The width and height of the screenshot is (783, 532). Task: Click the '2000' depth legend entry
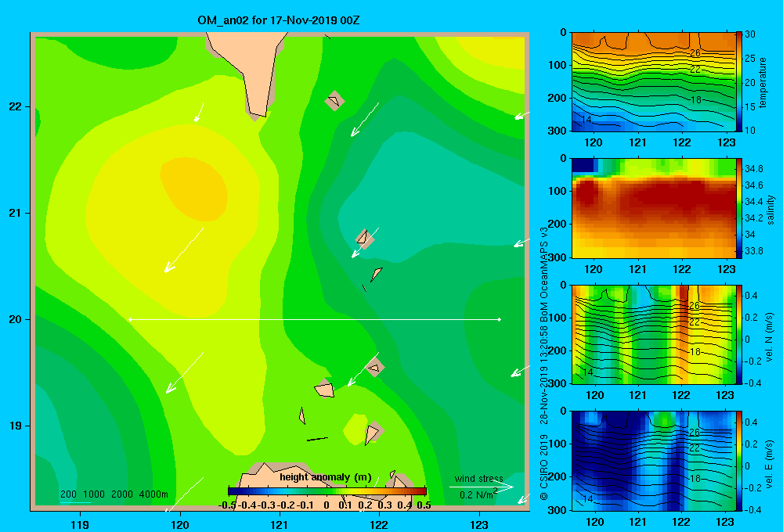(x=122, y=494)
